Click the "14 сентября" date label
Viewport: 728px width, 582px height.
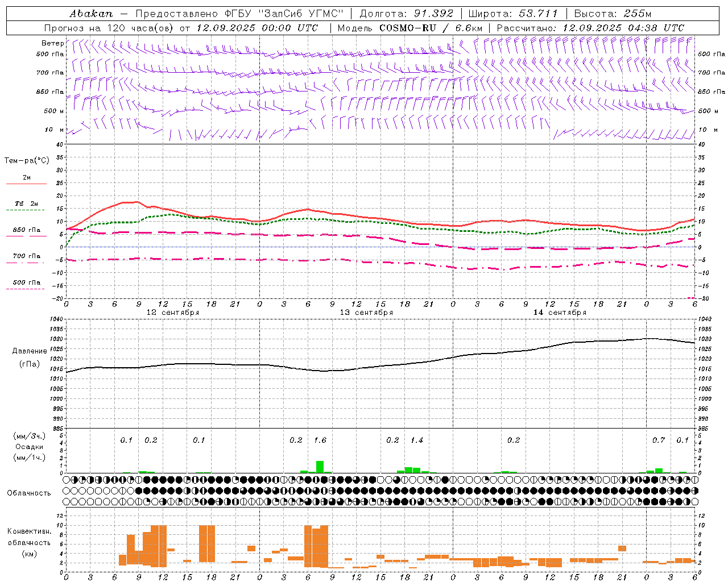click(560, 313)
